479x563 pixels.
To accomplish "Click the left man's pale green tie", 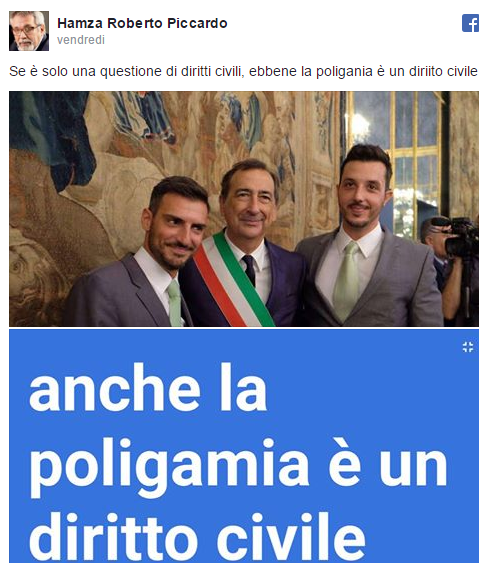I will [x=175, y=303].
